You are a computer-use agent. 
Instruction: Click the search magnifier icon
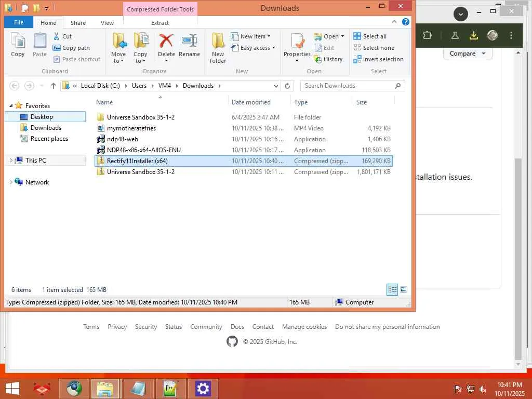397,86
